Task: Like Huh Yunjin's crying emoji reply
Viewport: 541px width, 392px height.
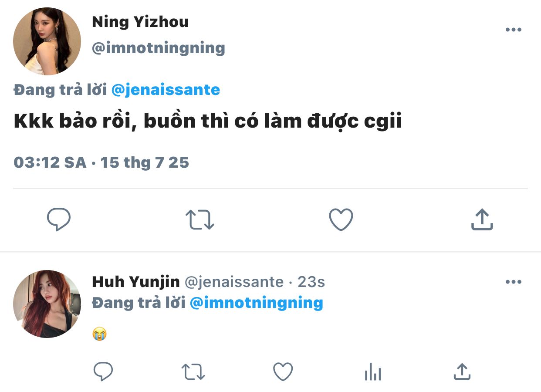Action: tap(283, 372)
